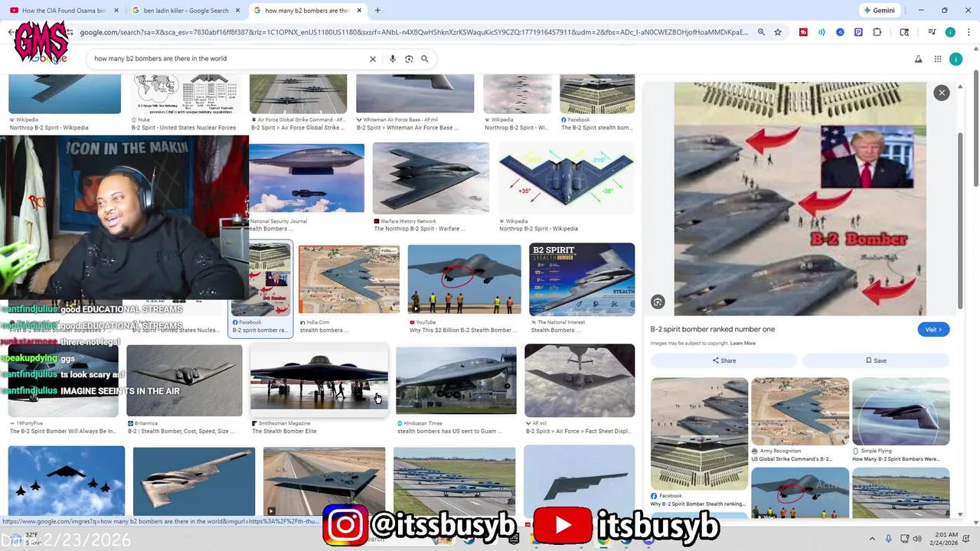This screenshot has width=980, height=551.
Task: Open the media controls music-note icon
Action: point(932,32)
